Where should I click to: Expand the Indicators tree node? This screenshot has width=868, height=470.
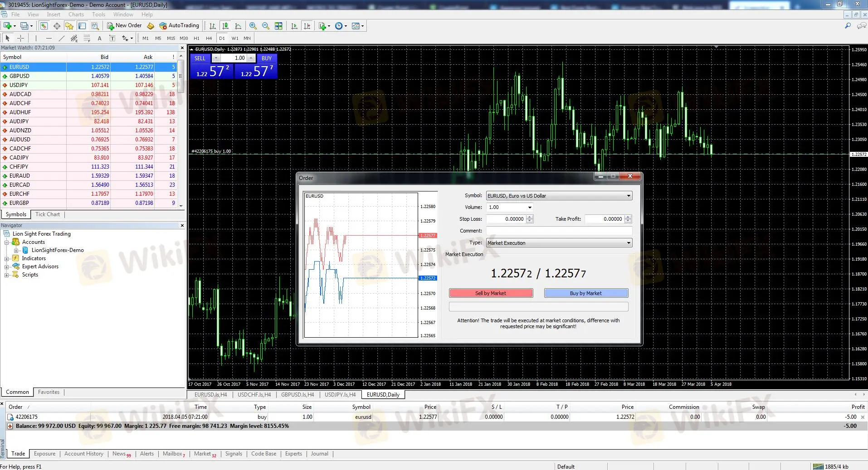[7, 259]
